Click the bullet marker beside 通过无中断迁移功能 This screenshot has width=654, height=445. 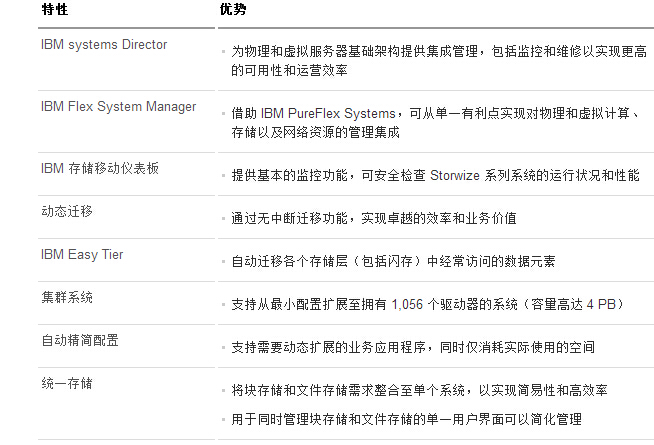(x=224, y=219)
